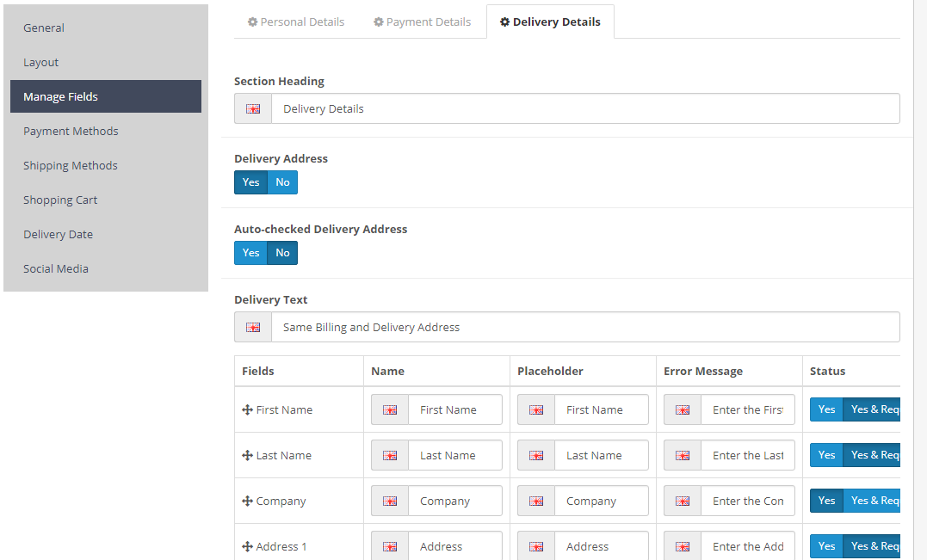
Task: Open the Layout settings section
Action: pyautogui.click(x=106, y=62)
